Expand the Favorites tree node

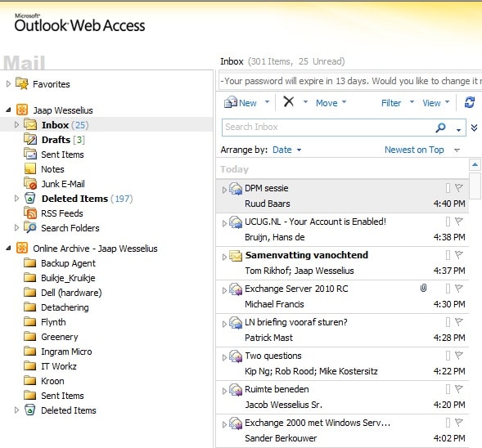pos(8,83)
